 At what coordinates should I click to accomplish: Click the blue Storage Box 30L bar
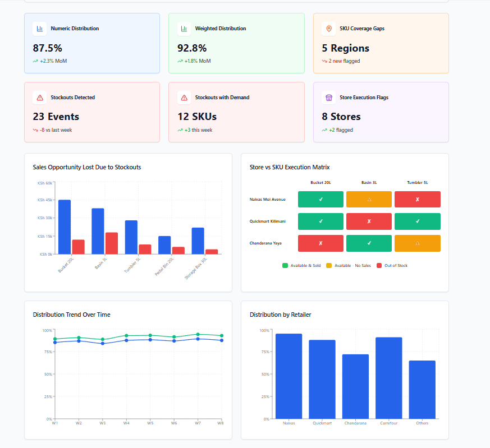(x=198, y=241)
